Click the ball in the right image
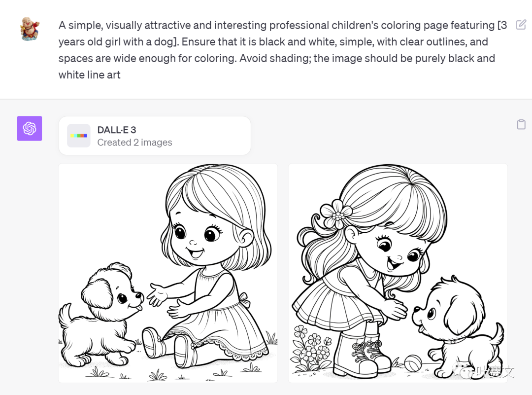Image resolution: width=532 pixels, height=395 pixels. click(x=413, y=363)
